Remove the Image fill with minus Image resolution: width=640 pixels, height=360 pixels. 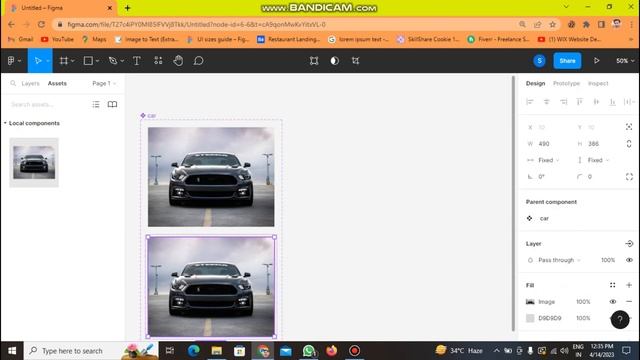[629, 302]
